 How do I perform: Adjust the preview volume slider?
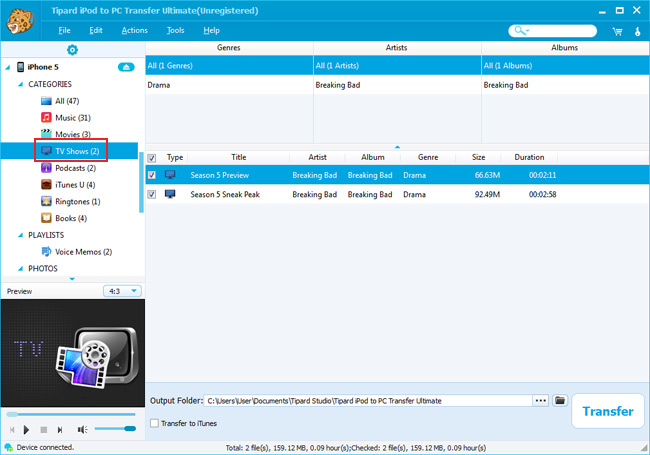pos(115,428)
